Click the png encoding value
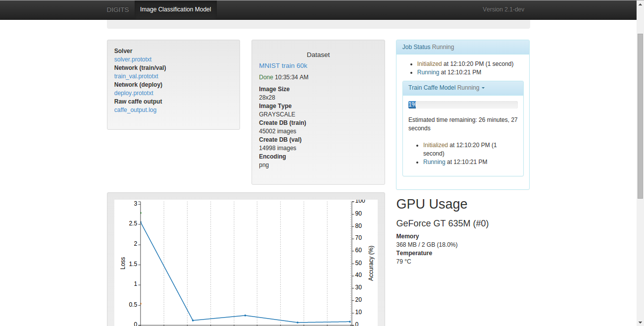The height and width of the screenshot is (326, 644). pos(264,165)
